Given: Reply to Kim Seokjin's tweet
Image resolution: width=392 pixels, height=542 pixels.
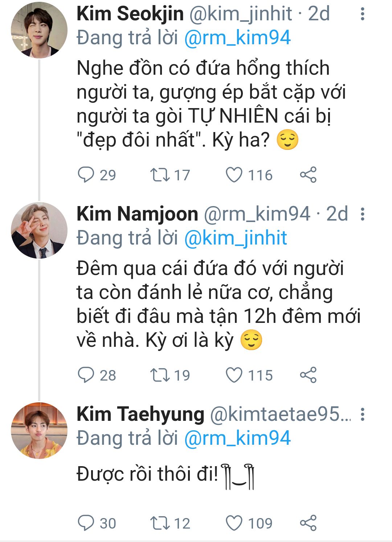Looking at the screenshot, I should 86,175.
